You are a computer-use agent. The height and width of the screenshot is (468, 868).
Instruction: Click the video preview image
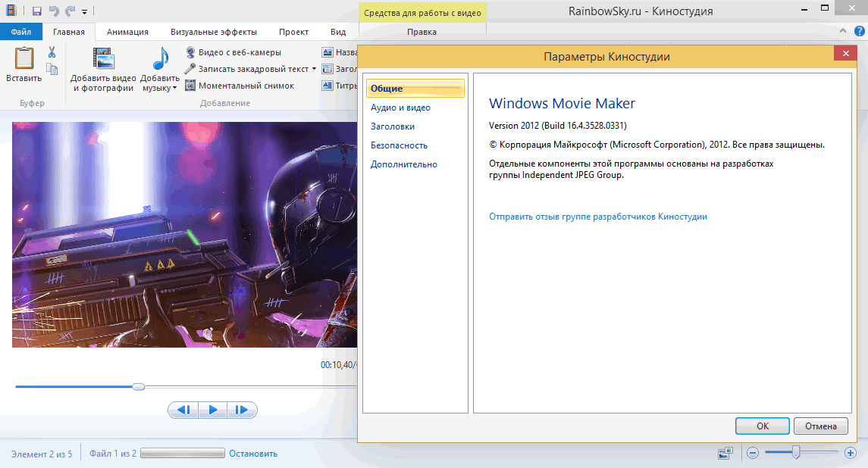185,235
